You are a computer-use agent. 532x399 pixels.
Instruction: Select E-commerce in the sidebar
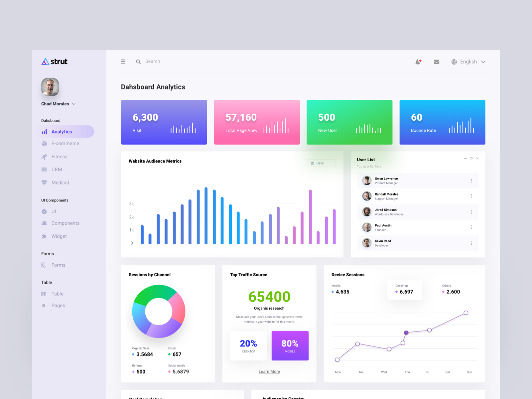pos(65,144)
